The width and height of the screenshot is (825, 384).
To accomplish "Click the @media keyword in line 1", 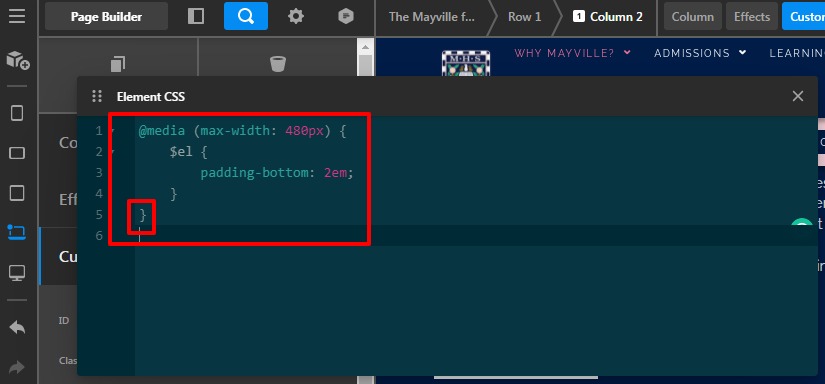I will point(162,131).
